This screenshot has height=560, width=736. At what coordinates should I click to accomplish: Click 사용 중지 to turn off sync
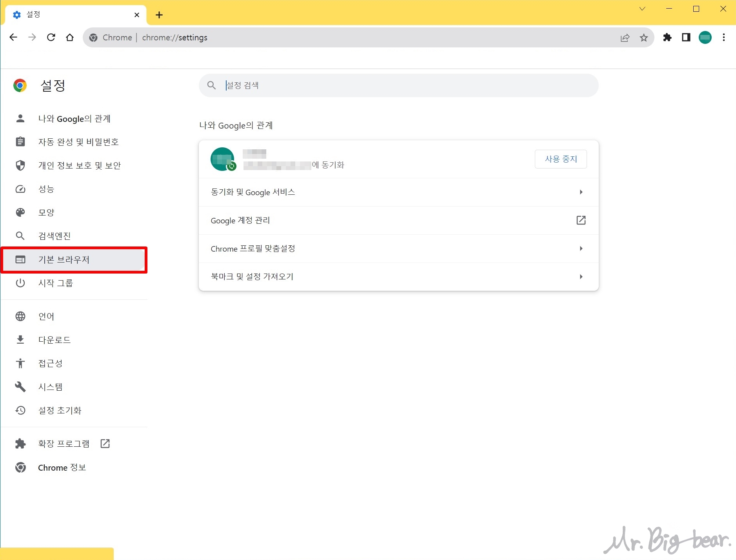pyautogui.click(x=561, y=159)
